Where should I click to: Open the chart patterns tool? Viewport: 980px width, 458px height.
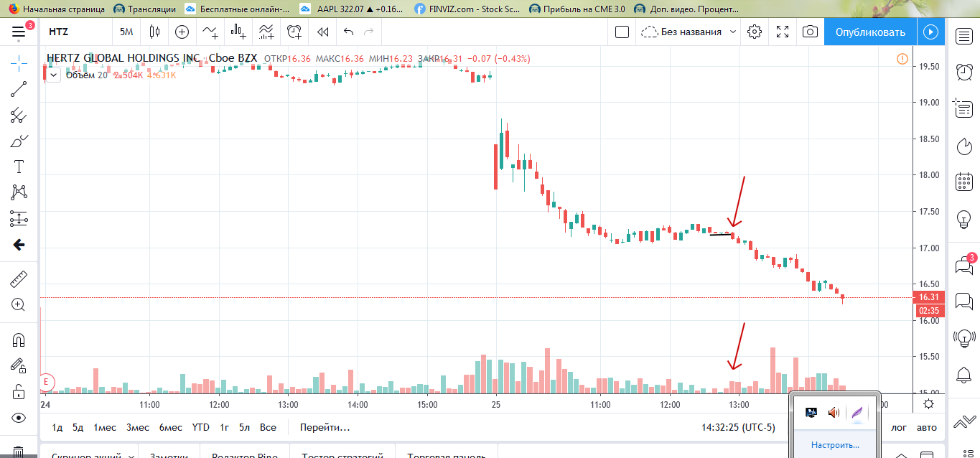pos(19,192)
